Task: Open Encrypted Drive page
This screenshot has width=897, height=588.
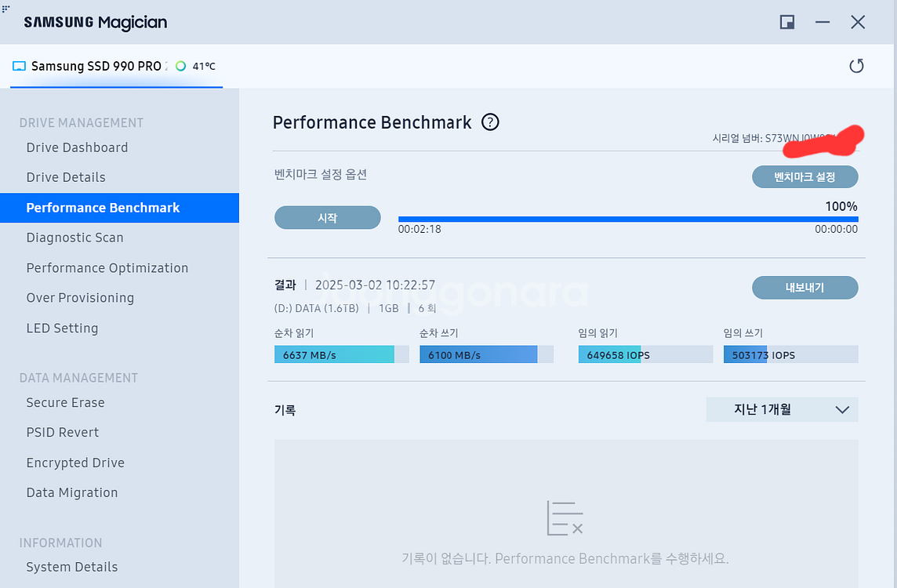Action: pyautogui.click(x=75, y=463)
